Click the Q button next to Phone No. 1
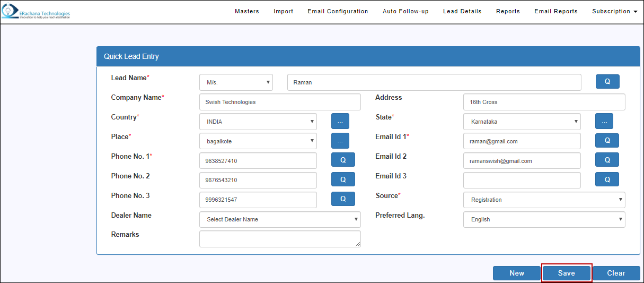 point(343,160)
